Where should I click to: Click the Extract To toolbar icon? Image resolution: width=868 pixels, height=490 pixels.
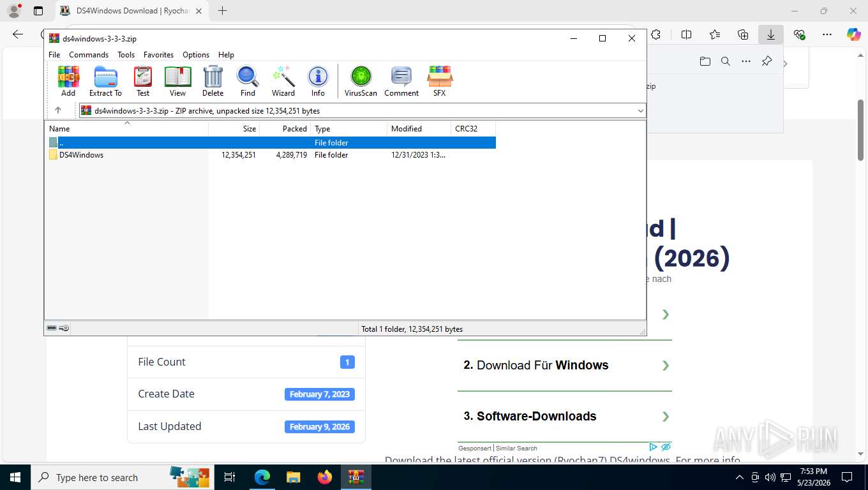tap(105, 81)
